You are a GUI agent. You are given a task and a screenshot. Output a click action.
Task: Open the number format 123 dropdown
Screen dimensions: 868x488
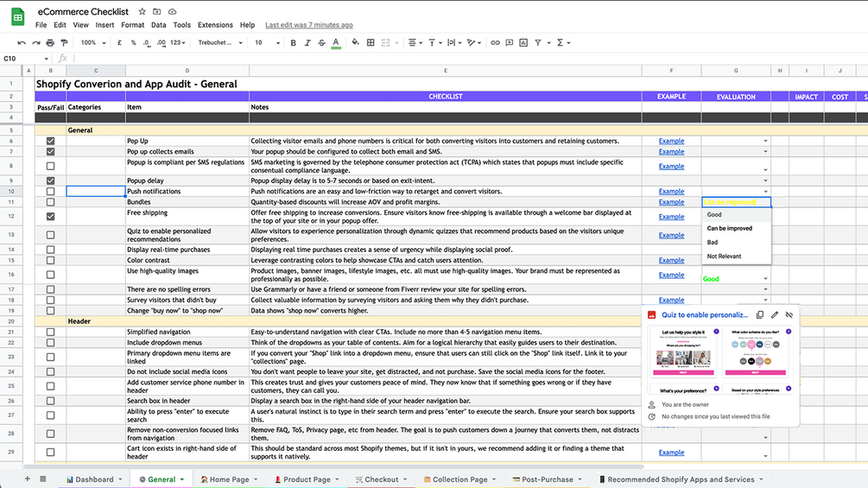coord(178,42)
